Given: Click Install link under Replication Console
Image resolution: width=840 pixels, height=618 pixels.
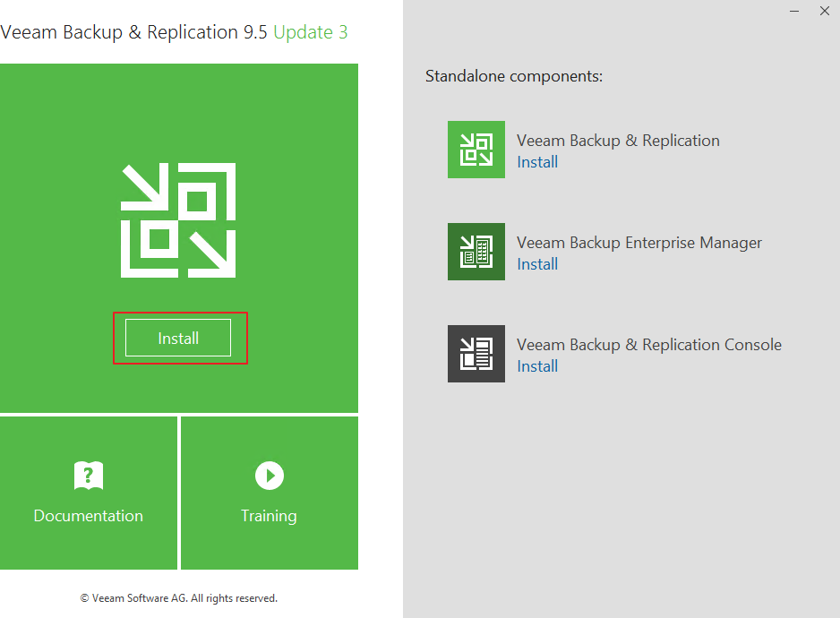Looking at the screenshot, I should point(537,366).
